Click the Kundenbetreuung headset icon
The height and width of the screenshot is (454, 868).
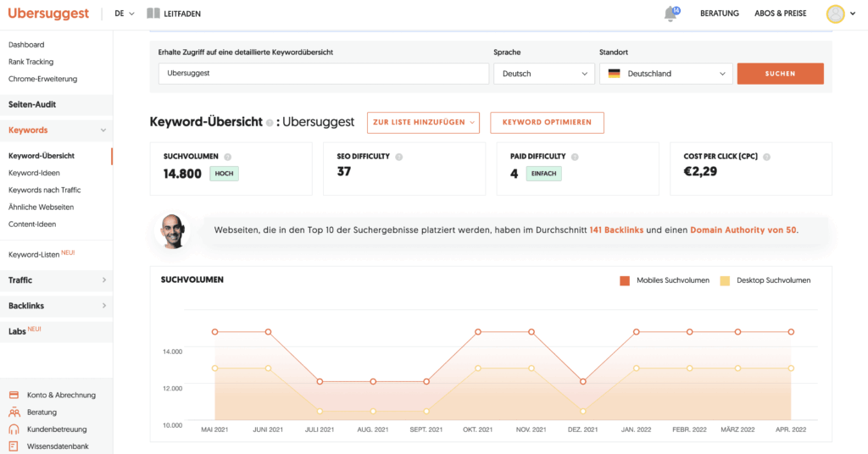[14, 429]
